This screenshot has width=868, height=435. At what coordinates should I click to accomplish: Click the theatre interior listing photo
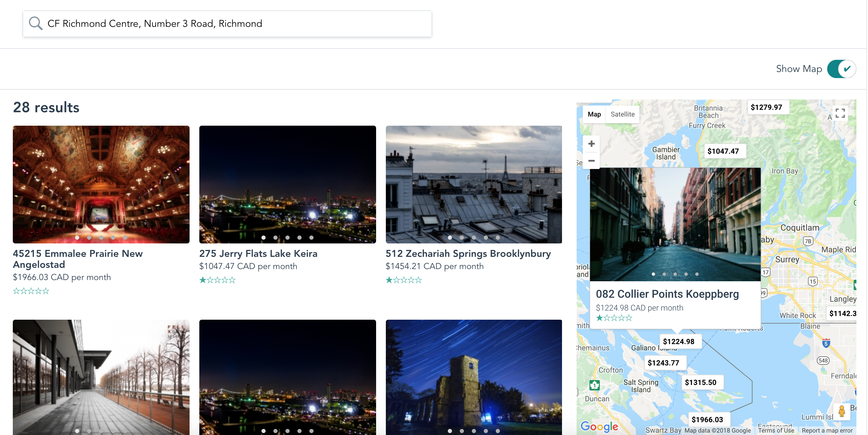tap(101, 184)
